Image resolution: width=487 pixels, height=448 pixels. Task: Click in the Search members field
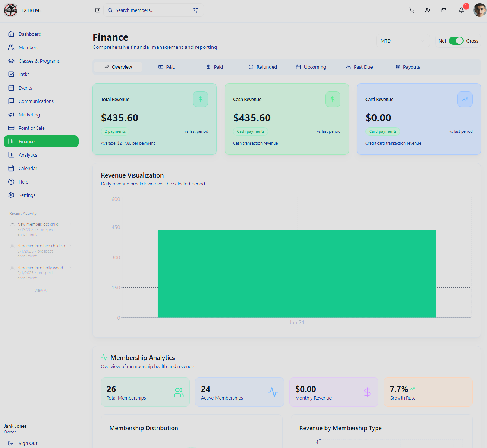tap(153, 10)
